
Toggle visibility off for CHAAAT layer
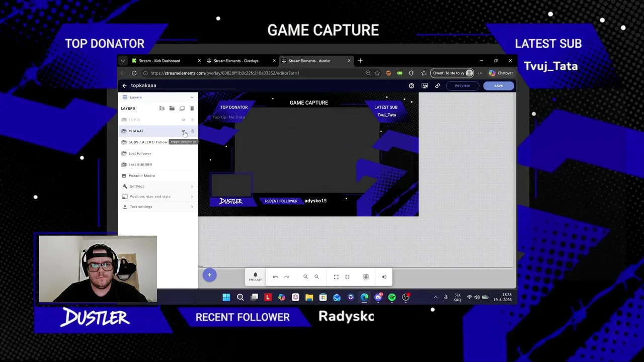184,131
